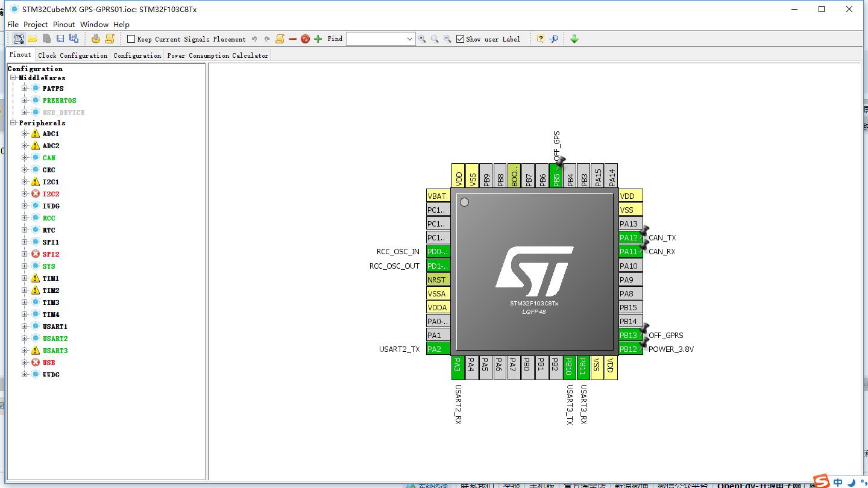Click the green plus Expand All icon
868x488 pixels.
(x=318, y=39)
